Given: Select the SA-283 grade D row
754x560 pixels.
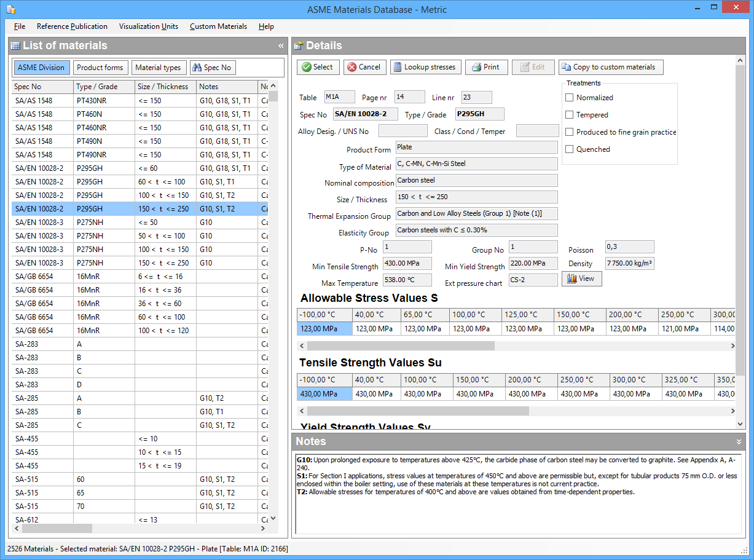Looking at the screenshot, I should [x=140, y=385].
